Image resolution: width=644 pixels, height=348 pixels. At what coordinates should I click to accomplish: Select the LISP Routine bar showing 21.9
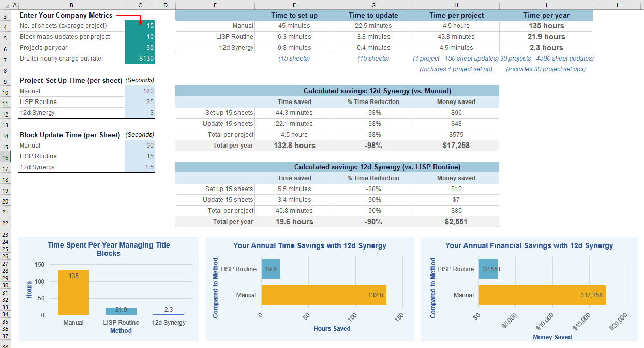121,312
